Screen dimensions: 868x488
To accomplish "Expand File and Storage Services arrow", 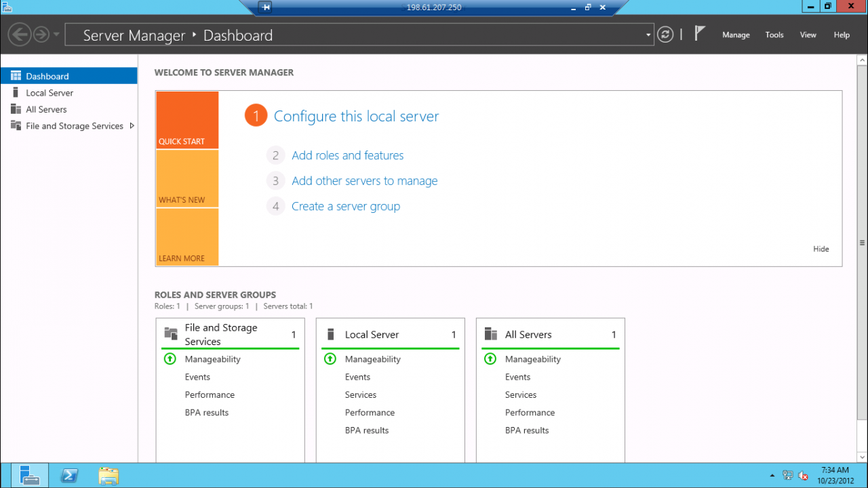I will point(132,125).
